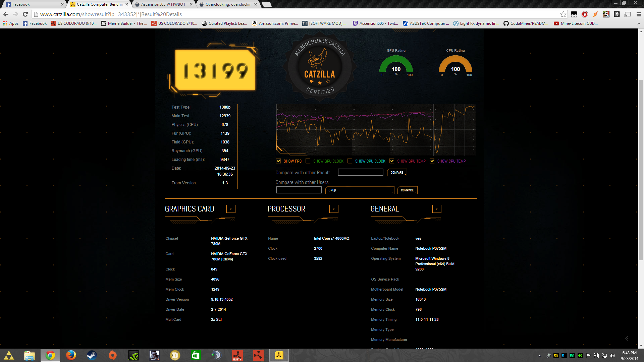This screenshot has width=644, height=362.
Task: Open Windows Store from the taskbar
Action: 196,355
